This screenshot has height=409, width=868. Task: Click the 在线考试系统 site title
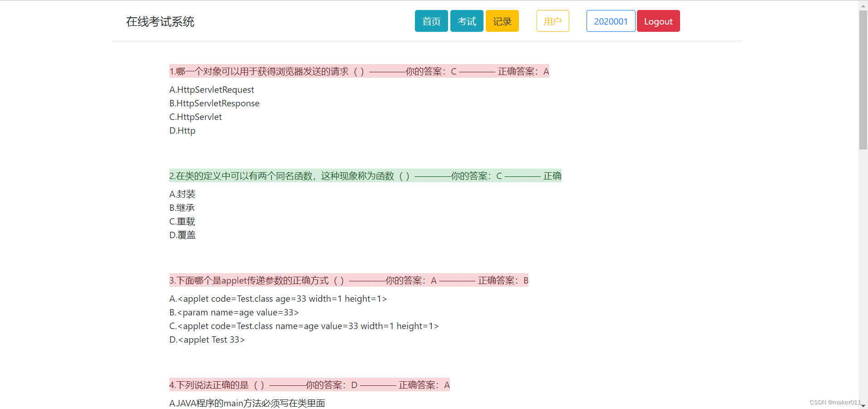(x=160, y=21)
